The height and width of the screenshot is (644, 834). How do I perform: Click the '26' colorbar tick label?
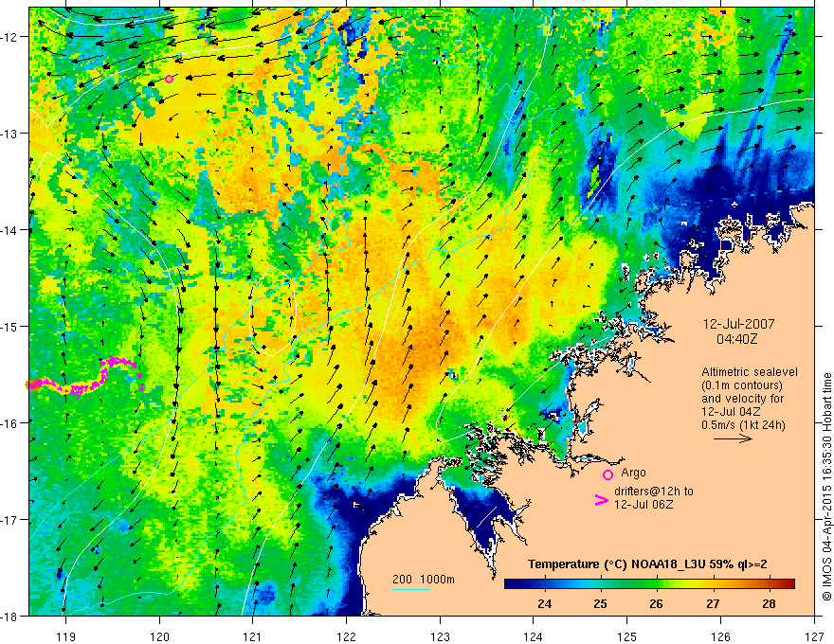click(x=657, y=603)
